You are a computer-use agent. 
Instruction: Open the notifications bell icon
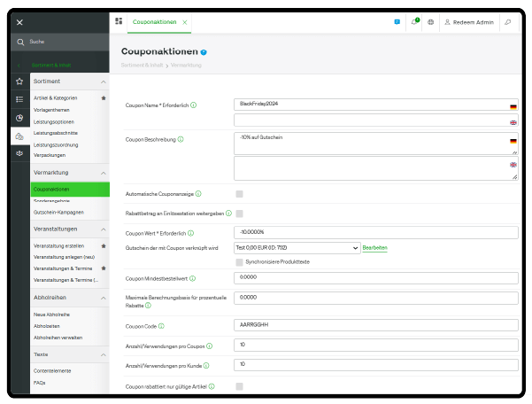(x=414, y=21)
